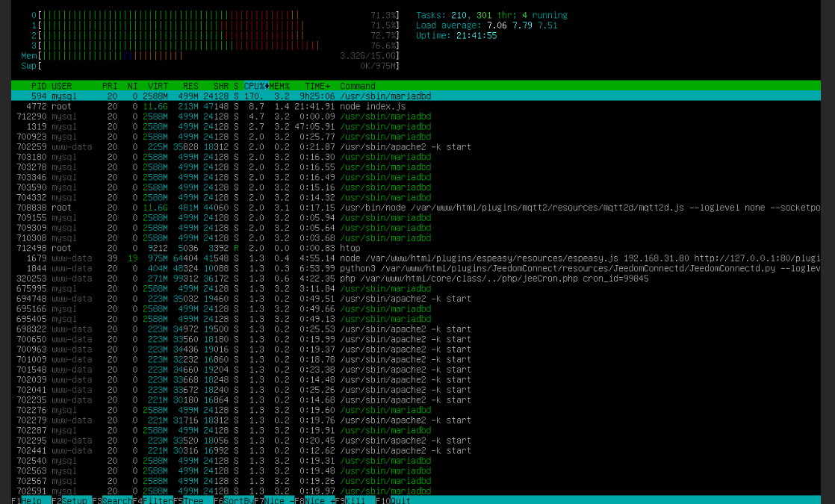Sort by the MEM% column header
Image resolution: width=835 pixels, height=504 pixels.
click(280, 86)
